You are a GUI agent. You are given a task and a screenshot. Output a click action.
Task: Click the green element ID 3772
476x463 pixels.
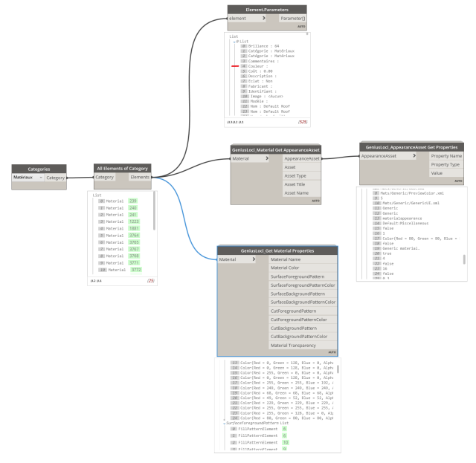point(136,270)
